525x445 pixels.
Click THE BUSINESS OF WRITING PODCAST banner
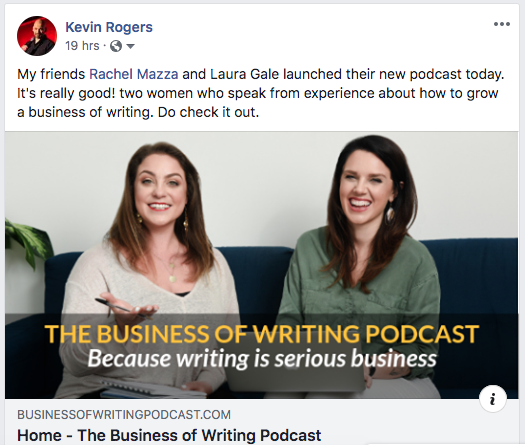pos(262,334)
